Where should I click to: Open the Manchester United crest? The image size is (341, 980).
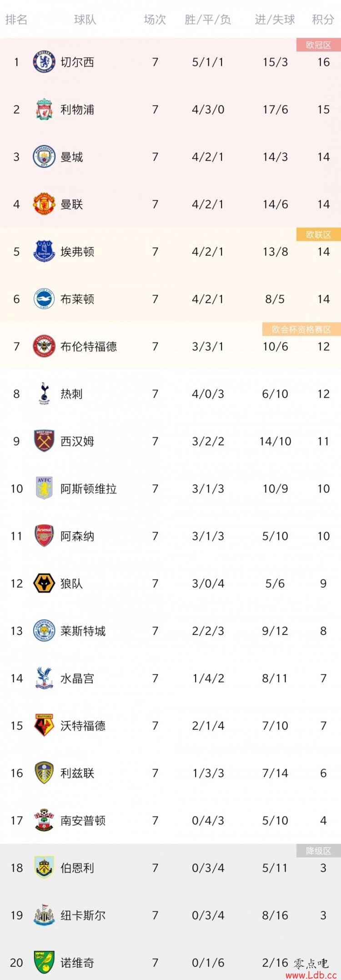coord(44,204)
